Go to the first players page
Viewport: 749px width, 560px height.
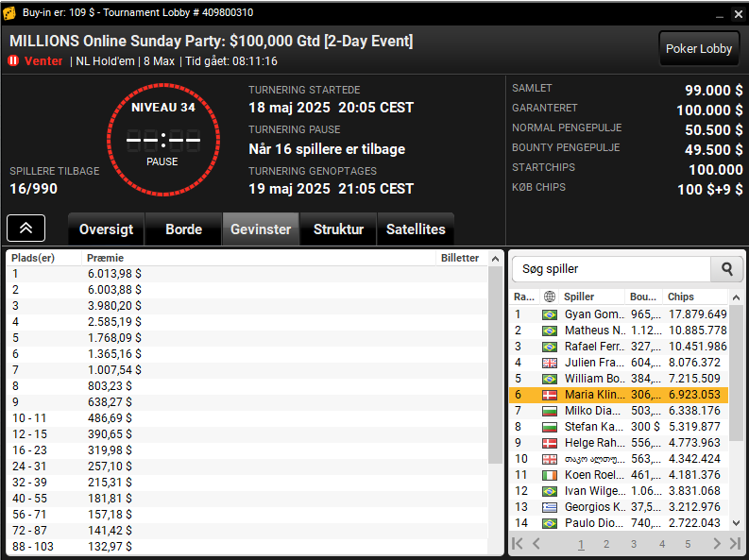click(x=518, y=543)
